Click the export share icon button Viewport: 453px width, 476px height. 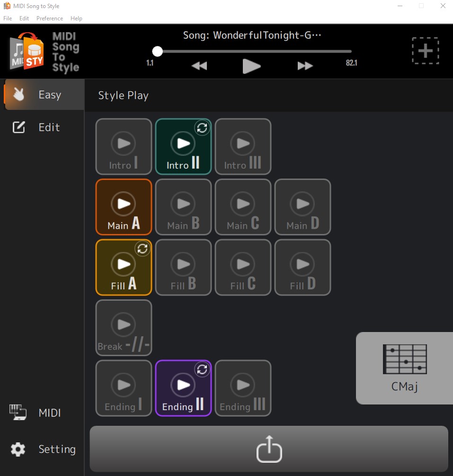(269, 449)
